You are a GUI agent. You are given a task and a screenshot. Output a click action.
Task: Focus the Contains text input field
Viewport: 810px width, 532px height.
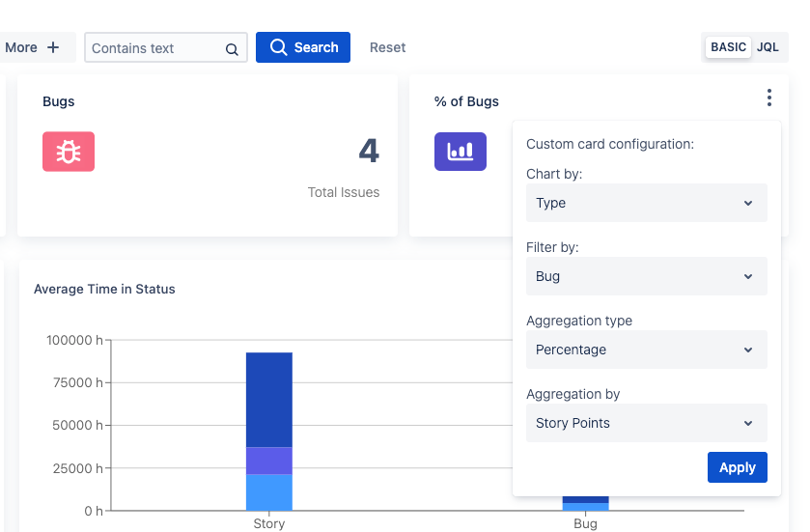tap(157, 48)
